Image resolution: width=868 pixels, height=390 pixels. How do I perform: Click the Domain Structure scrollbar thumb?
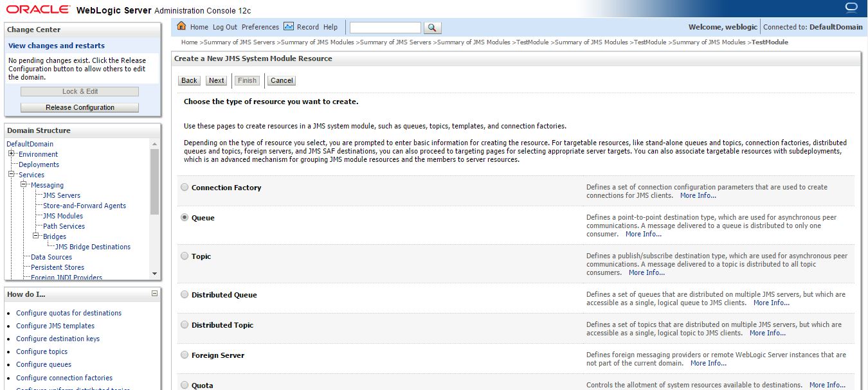tap(154, 181)
